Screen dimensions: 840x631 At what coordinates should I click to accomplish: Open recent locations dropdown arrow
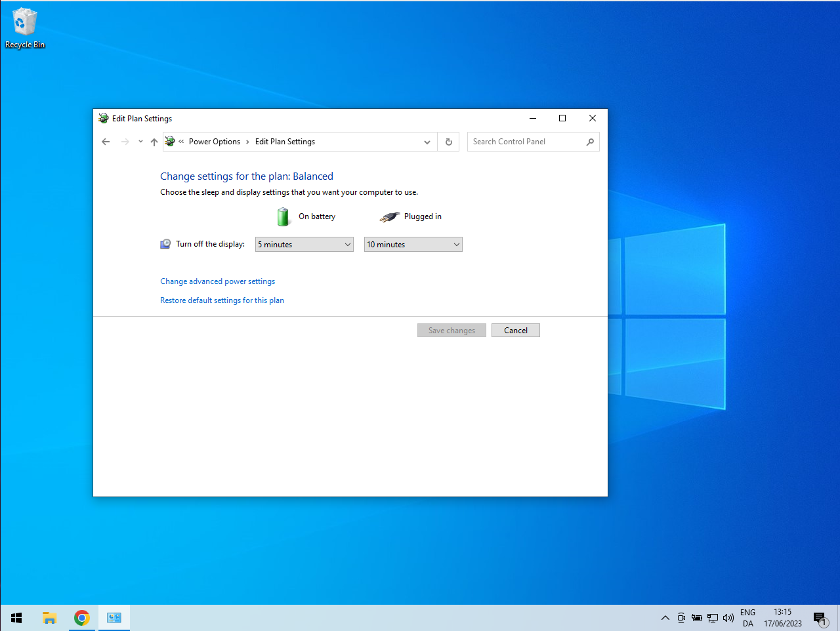140,142
